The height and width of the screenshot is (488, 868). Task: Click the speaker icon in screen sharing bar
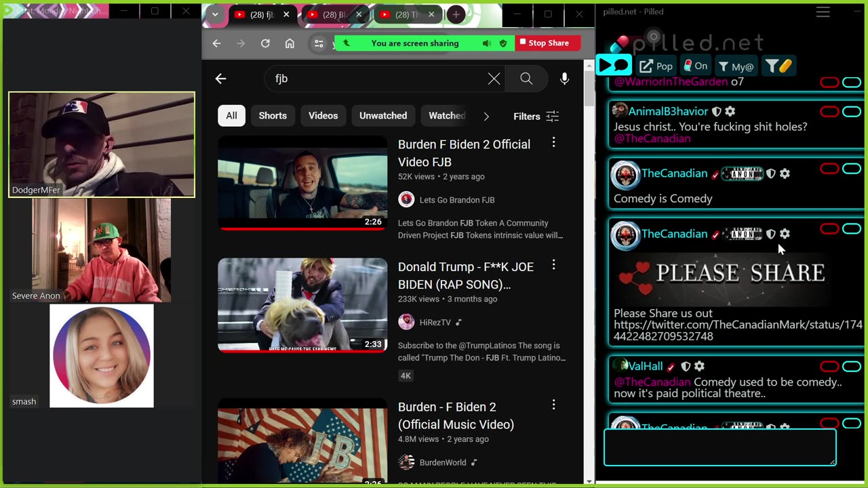[x=487, y=43]
